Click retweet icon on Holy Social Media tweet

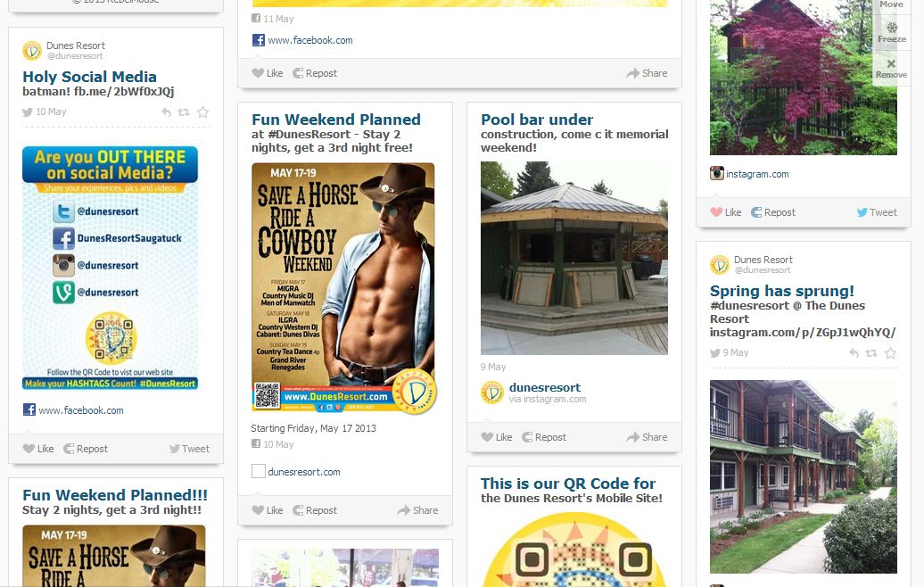coord(184,112)
